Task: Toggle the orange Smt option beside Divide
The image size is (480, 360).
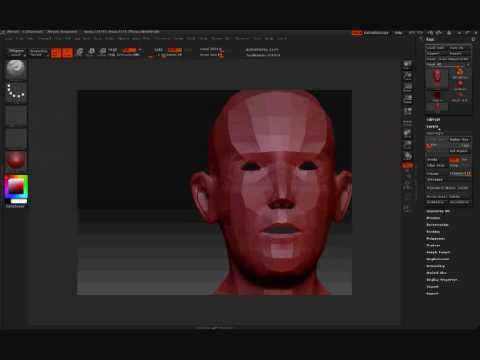Action: click(454, 160)
